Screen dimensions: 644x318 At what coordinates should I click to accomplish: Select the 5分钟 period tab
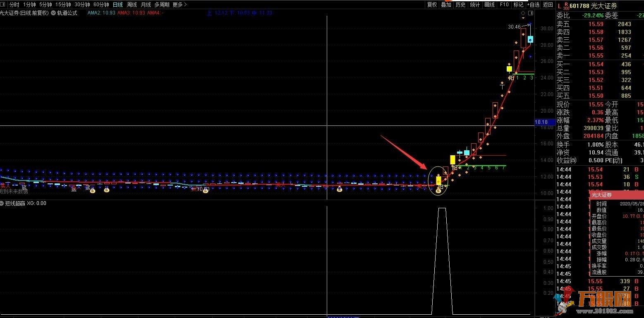tap(45, 5)
